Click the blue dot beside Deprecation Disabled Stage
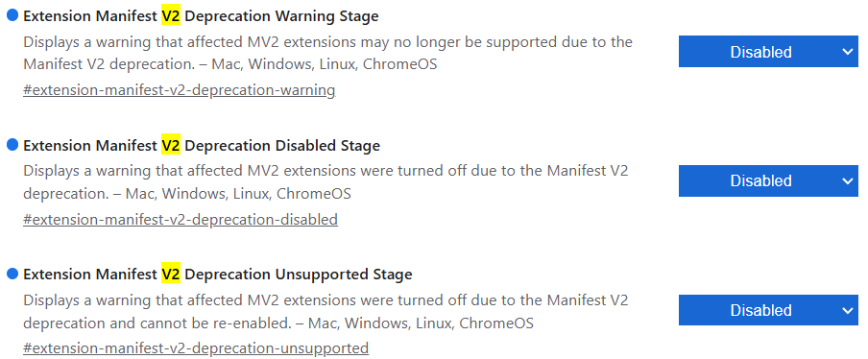 pyautogui.click(x=12, y=145)
